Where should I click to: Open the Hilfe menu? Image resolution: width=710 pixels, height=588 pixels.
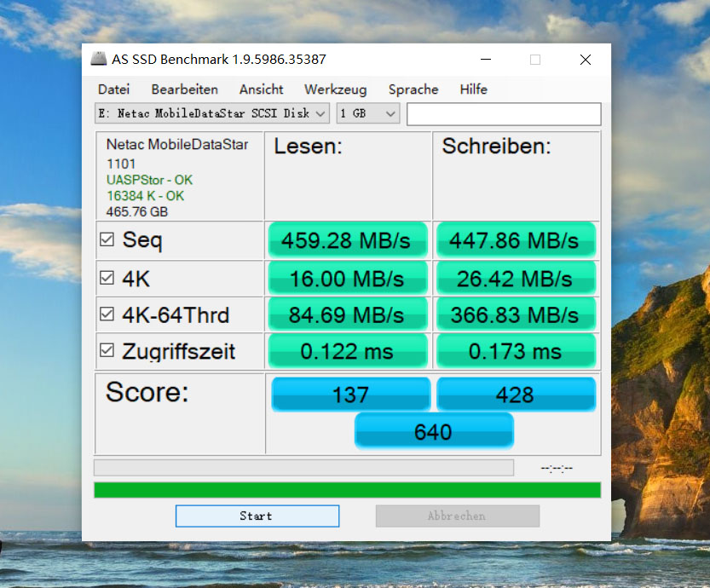(474, 89)
